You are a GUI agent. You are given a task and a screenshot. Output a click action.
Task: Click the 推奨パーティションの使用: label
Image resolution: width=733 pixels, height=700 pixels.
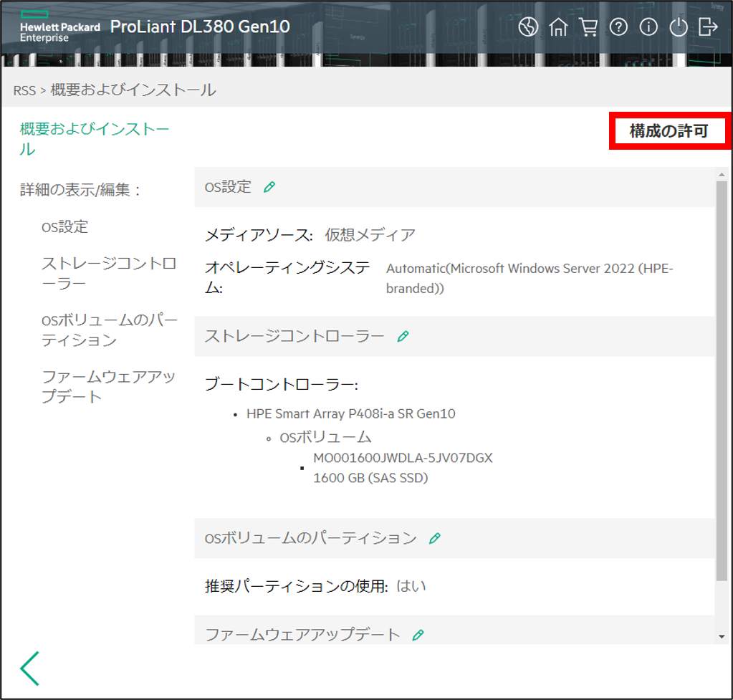297,586
